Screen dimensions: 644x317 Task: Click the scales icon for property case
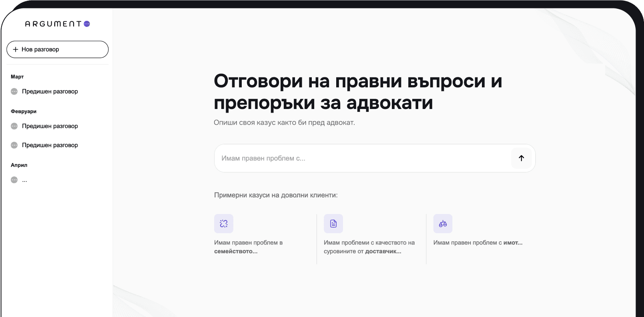[443, 224]
